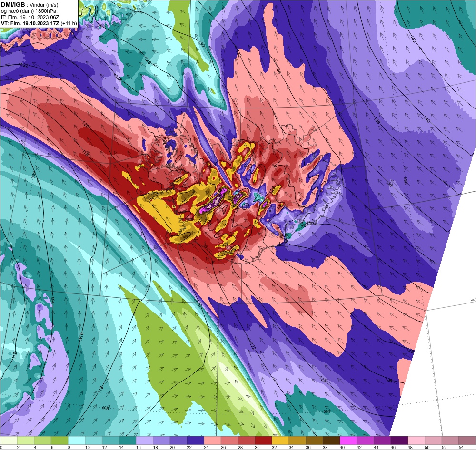Select the 'VT: Fim. 19.10.2023 17Z (+11 h)' line
The image size is (476, 450).
tap(39, 23)
